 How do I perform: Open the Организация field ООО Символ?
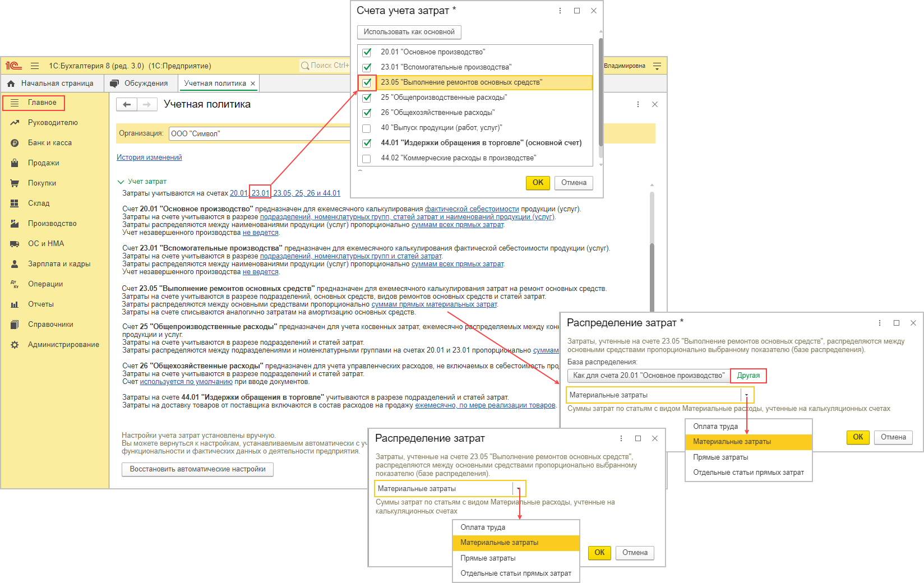(x=258, y=133)
